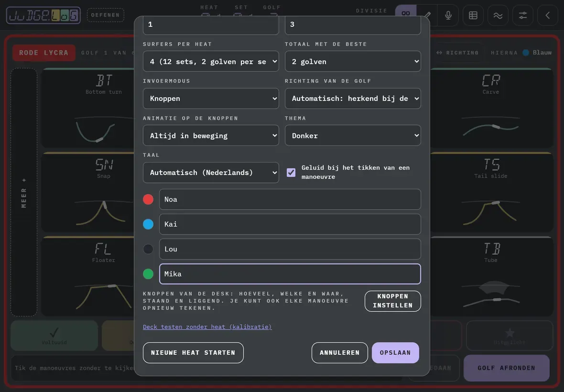Tap the Tail slide maneuver tile
This screenshot has height=392, width=564.
[491, 192]
